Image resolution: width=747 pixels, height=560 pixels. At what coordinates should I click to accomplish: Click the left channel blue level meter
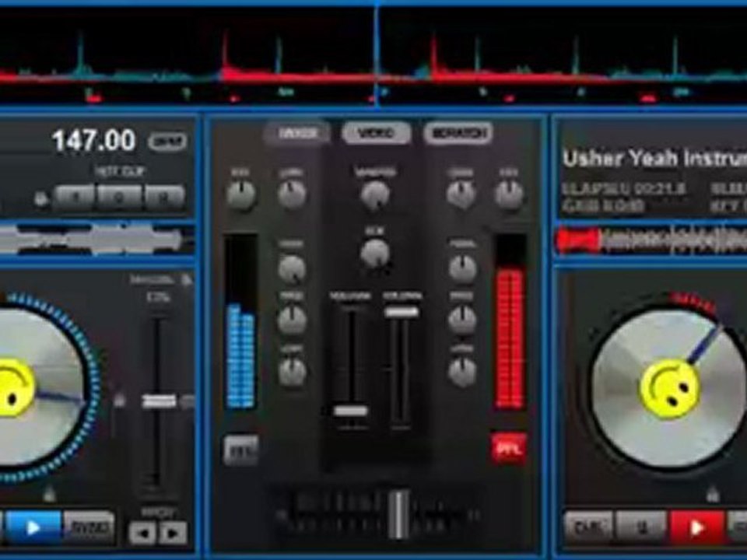pos(241,321)
